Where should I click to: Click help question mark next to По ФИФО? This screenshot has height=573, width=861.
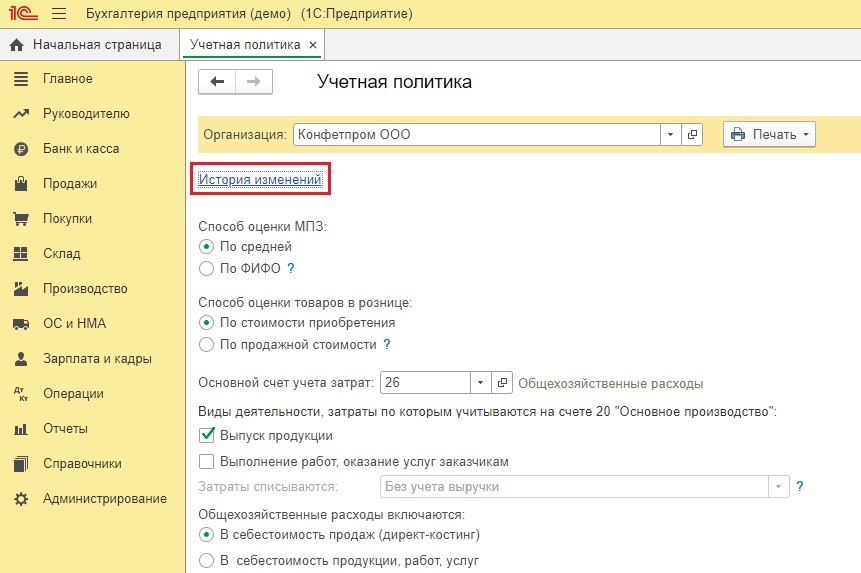point(291,268)
